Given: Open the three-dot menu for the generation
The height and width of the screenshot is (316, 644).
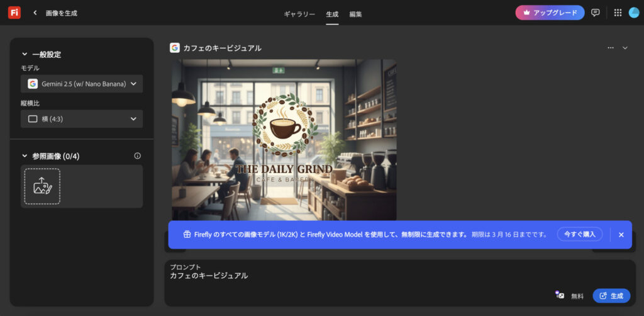Looking at the screenshot, I should (610, 48).
